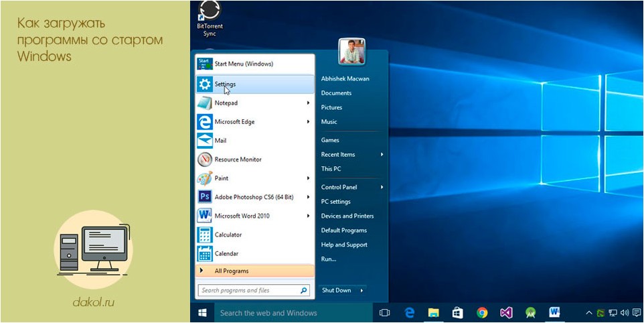The width and height of the screenshot is (644, 323).
Task: Select the Calendar entry
Action: (255, 253)
